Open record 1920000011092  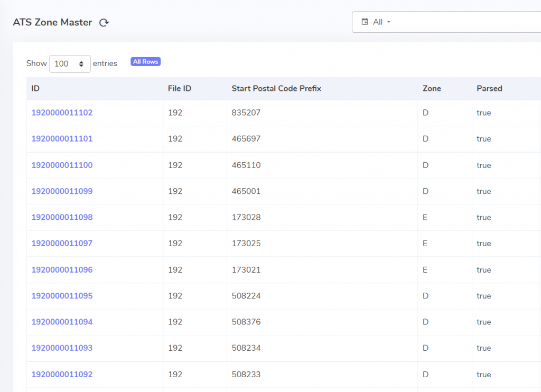coord(62,374)
